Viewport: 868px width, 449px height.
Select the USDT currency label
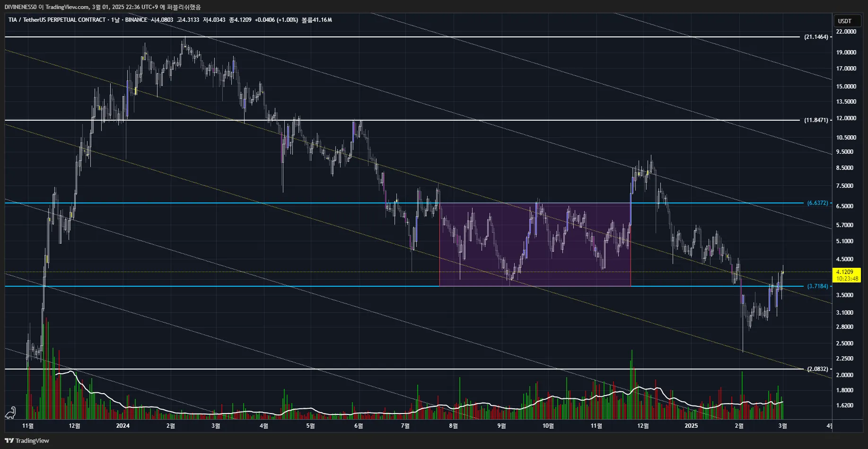click(x=845, y=21)
